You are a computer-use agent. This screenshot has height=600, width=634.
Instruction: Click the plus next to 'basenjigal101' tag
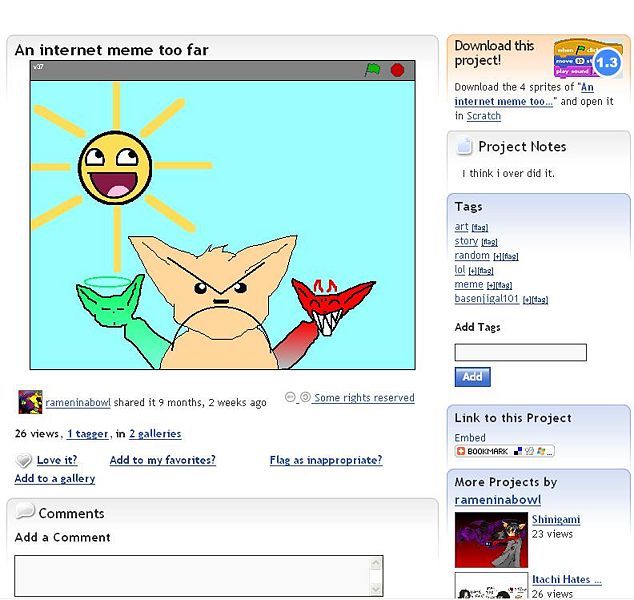click(x=526, y=299)
